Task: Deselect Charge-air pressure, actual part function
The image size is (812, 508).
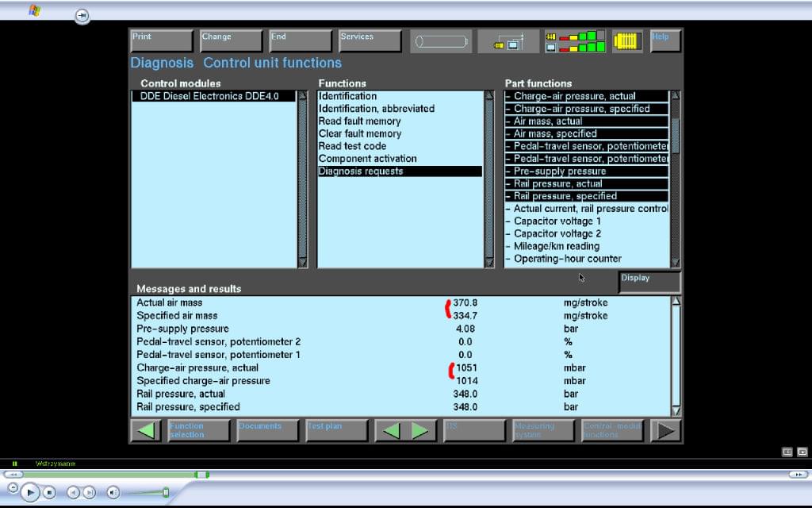Action: (x=586, y=96)
